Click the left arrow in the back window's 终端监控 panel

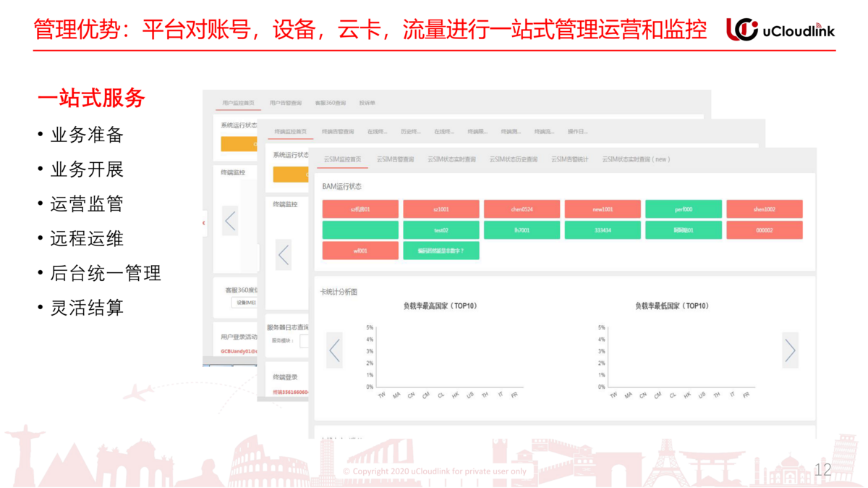[x=230, y=220]
